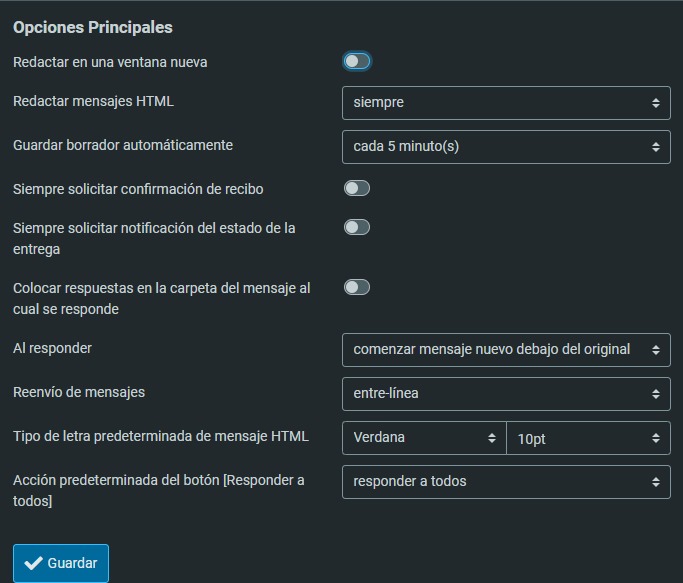The height and width of the screenshot is (583, 683).
Task: Click the Guardar button
Action: click(x=61, y=563)
